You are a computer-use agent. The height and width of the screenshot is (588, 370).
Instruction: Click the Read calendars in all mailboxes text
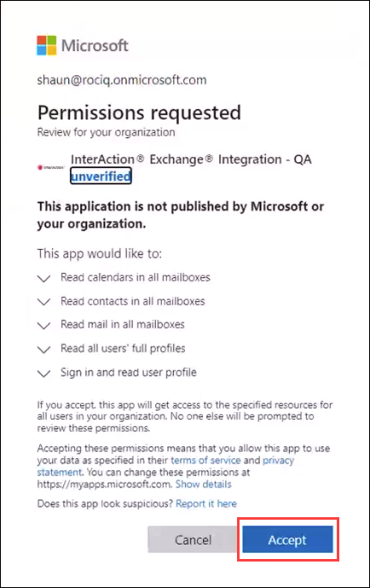136,277
